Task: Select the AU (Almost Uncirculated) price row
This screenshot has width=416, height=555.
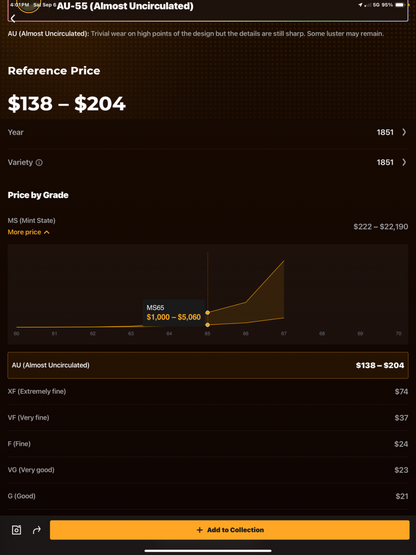Action: coord(208,365)
